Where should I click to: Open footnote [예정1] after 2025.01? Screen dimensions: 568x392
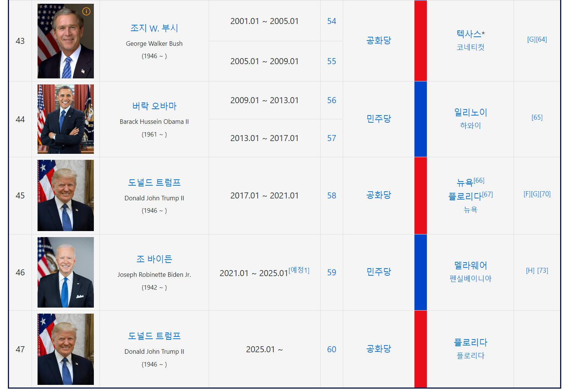click(299, 270)
